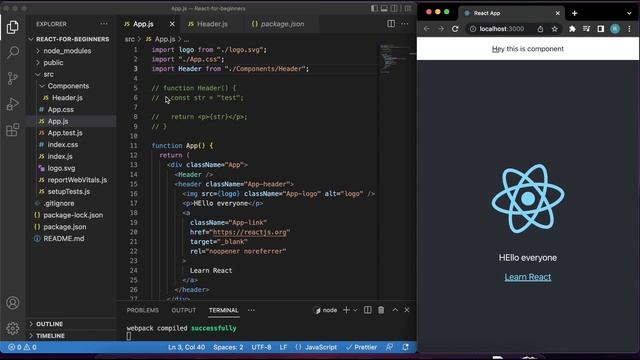This screenshot has height=360, width=640.
Task: Change LF end of line sequence
Action: tap(283, 347)
